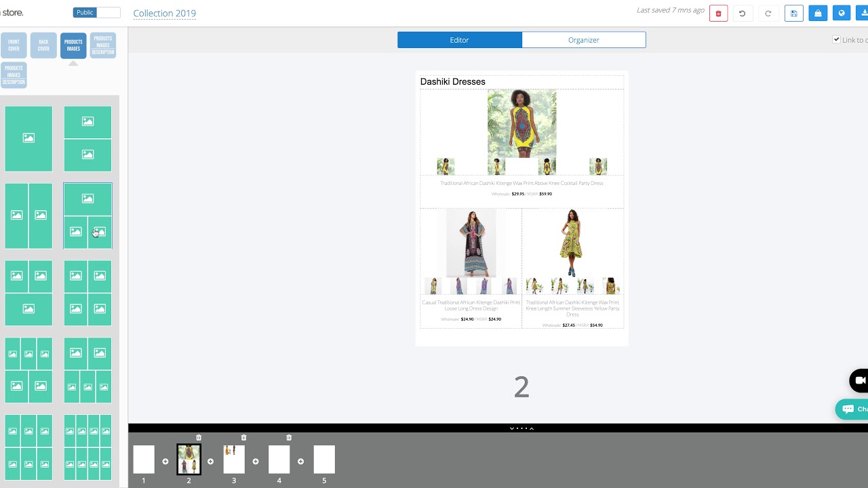Select the yellow sleeveless dress main image

[572, 243]
